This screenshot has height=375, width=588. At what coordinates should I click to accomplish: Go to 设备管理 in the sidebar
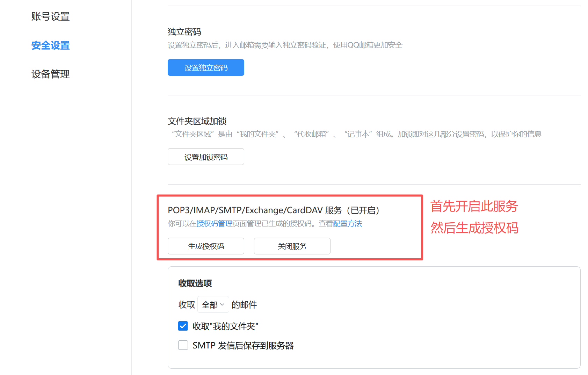[x=50, y=74]
